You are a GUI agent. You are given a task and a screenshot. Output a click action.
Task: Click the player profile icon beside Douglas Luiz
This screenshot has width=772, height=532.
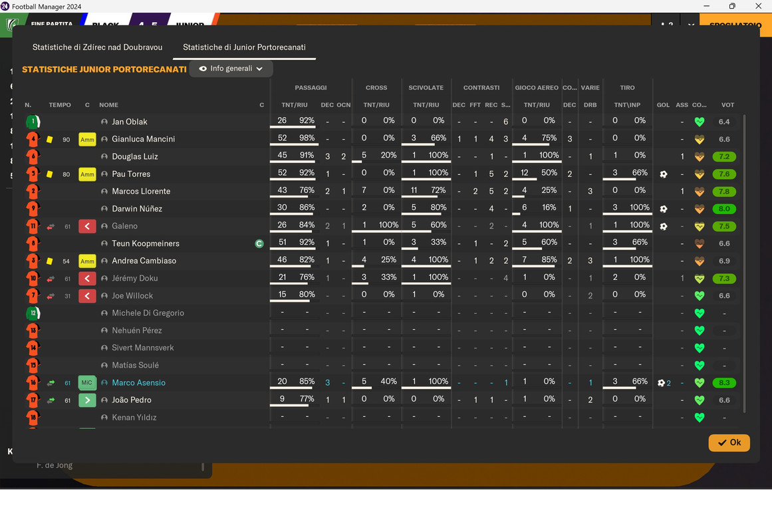tap(104, 157)
